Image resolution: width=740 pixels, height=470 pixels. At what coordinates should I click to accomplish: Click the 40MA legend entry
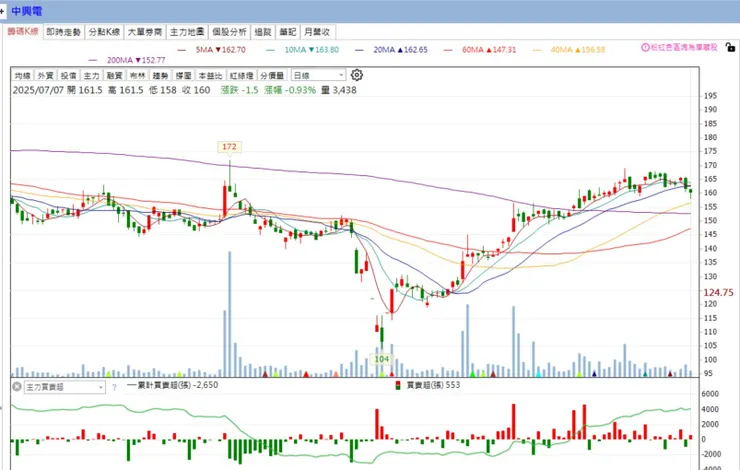point(569,50)
